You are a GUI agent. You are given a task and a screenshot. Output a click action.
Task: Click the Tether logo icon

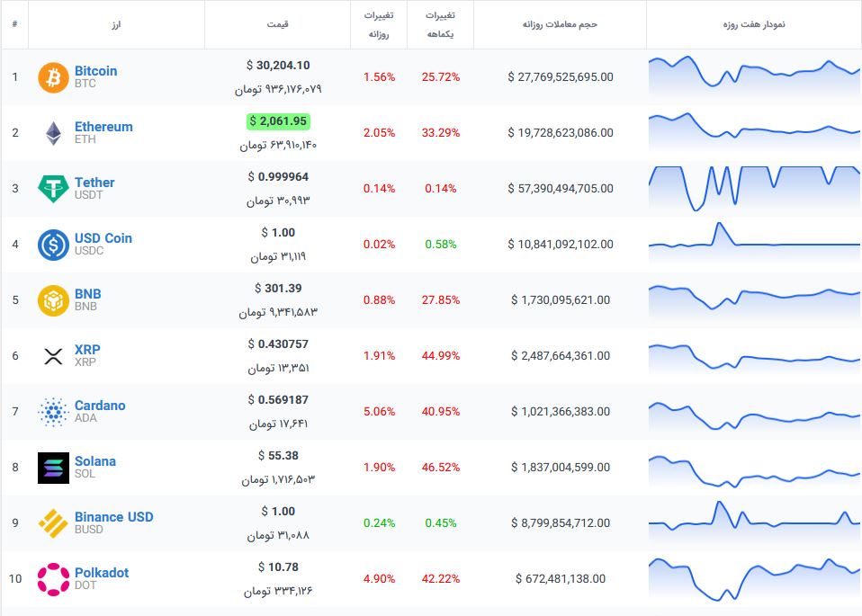(x=53, y=189)
